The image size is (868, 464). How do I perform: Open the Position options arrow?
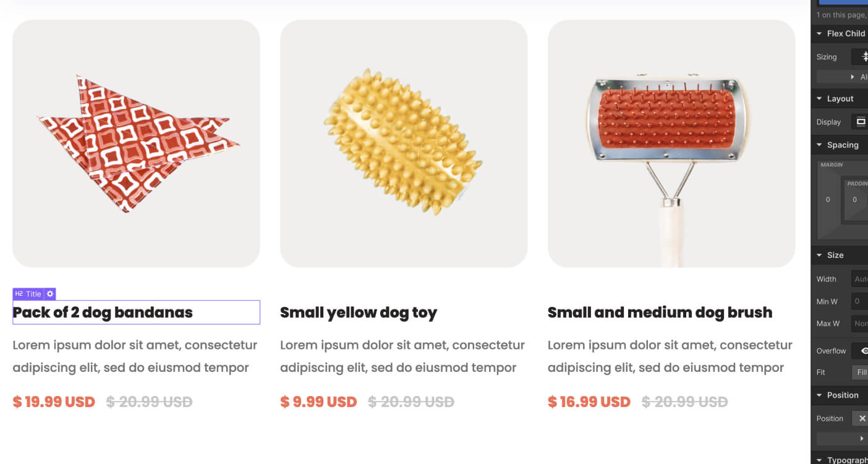pos(863,438)
